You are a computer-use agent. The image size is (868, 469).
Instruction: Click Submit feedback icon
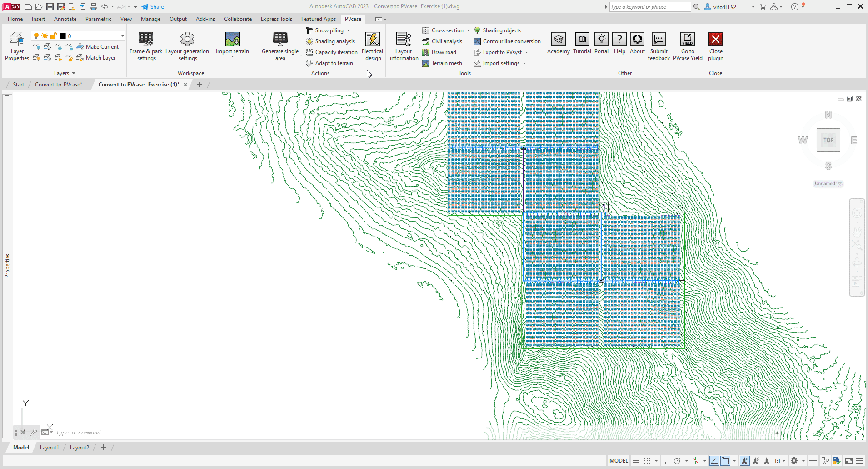pos(659,39)
